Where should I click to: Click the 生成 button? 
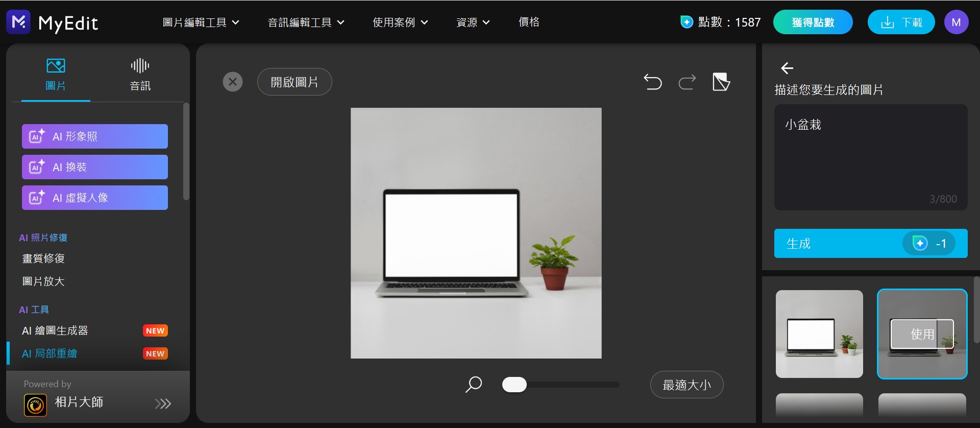coord(871,244)
